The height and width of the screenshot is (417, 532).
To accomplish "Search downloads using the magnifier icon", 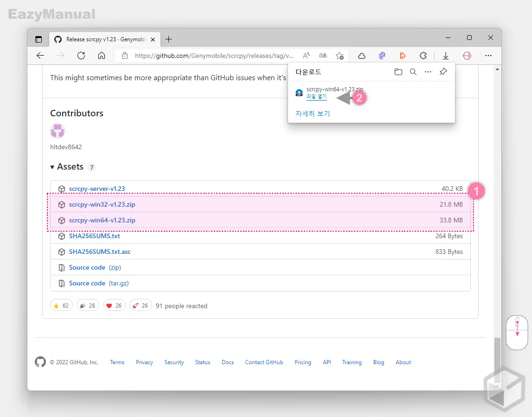I will click(x=413, y=72).
